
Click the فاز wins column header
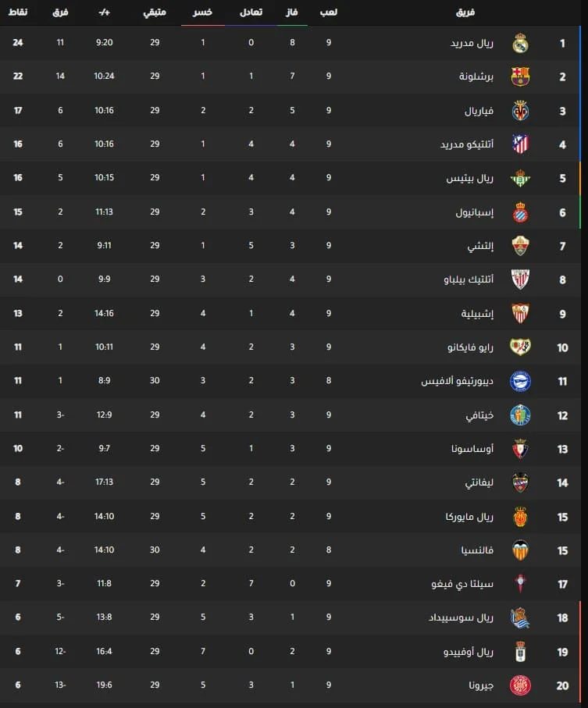[293, 13]
